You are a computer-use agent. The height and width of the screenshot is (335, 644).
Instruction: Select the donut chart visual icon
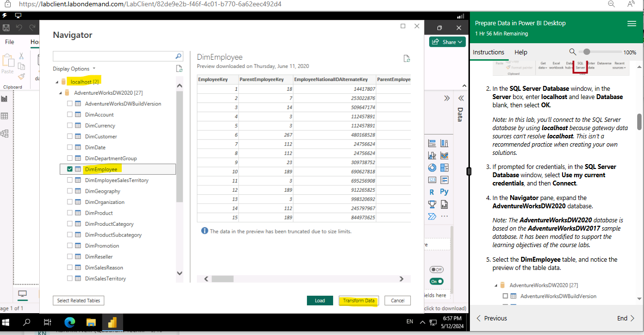(432, 168)
